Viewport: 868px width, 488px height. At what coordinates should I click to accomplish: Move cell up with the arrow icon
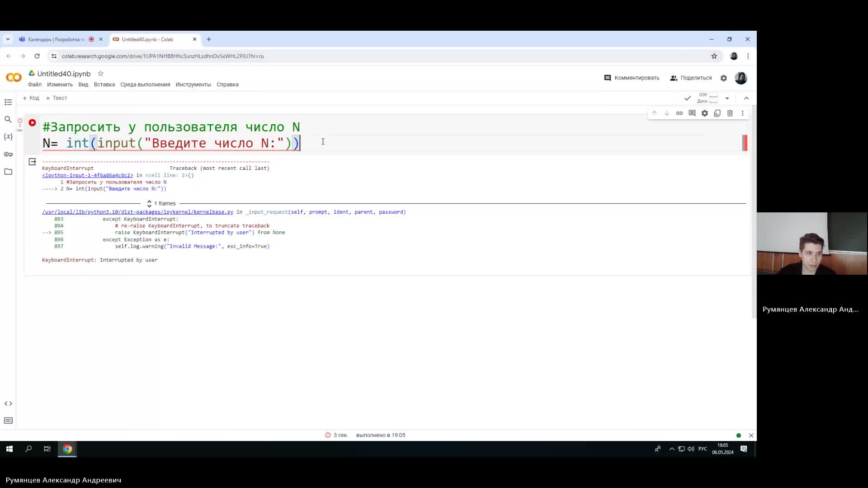[x=654, y=113]
